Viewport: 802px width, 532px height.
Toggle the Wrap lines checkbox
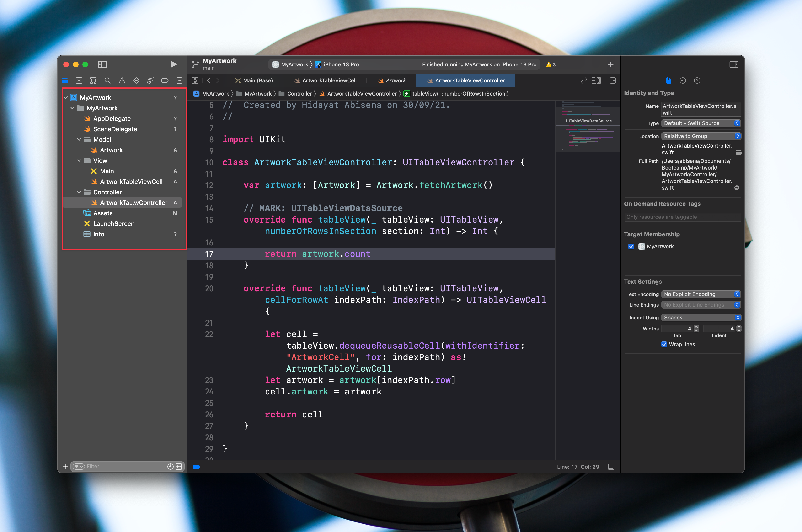click(x=664, y=344)
